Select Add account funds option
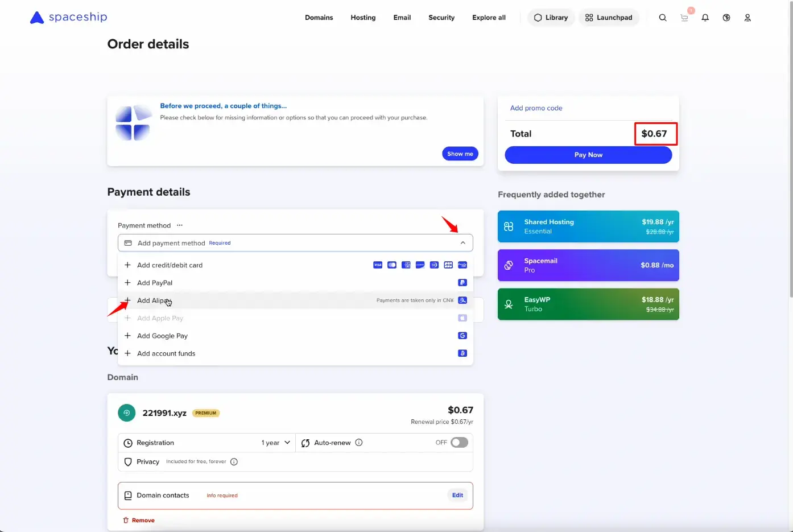 tap(295, 353)
